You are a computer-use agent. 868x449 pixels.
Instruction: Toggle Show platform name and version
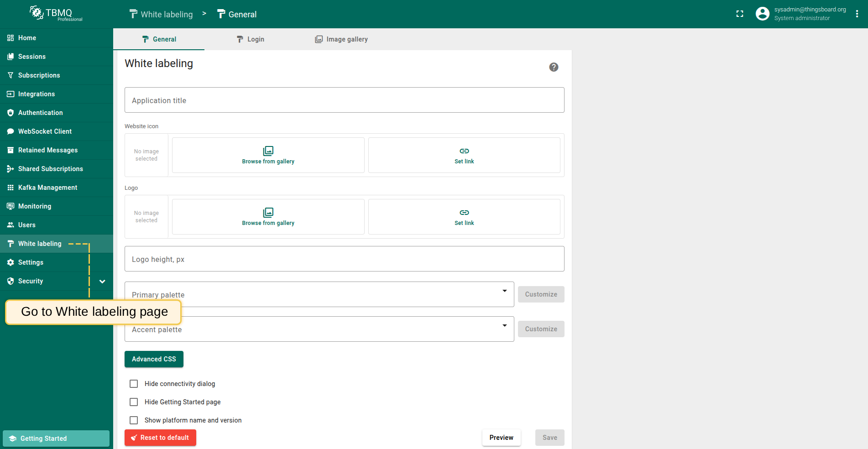(134, 420)
